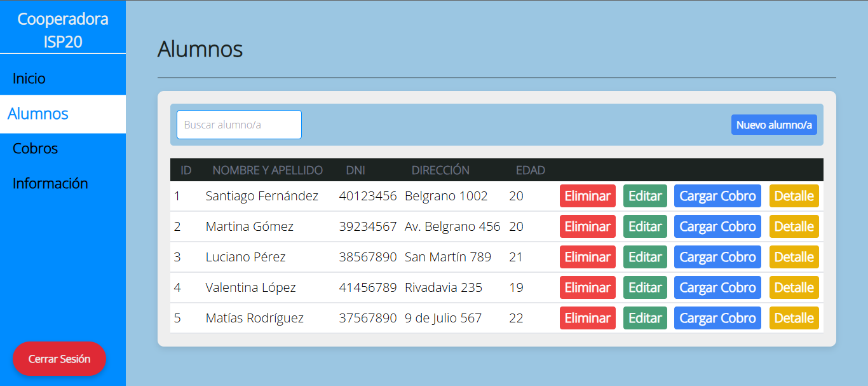Cargar Cobro for Luciano Pérez
868x386 pixels.
[717, 257]
